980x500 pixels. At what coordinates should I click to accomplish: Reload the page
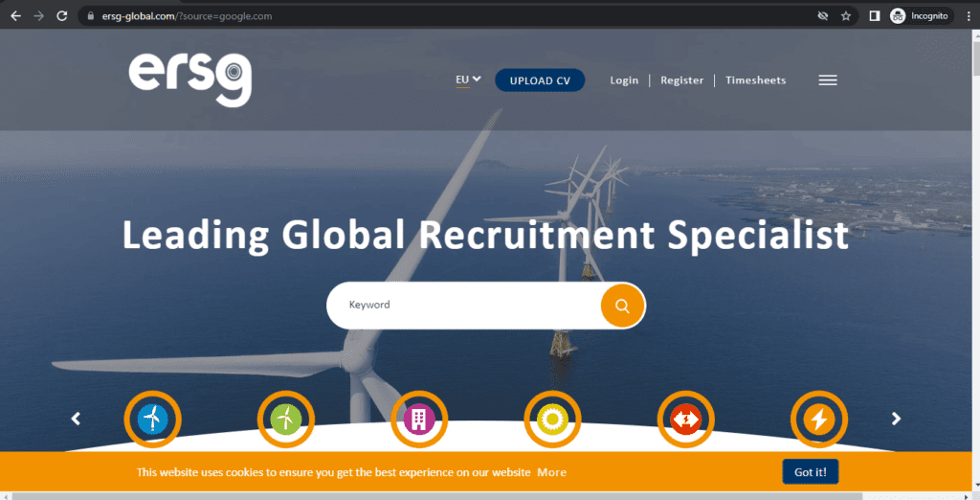[x=62, y=15]
